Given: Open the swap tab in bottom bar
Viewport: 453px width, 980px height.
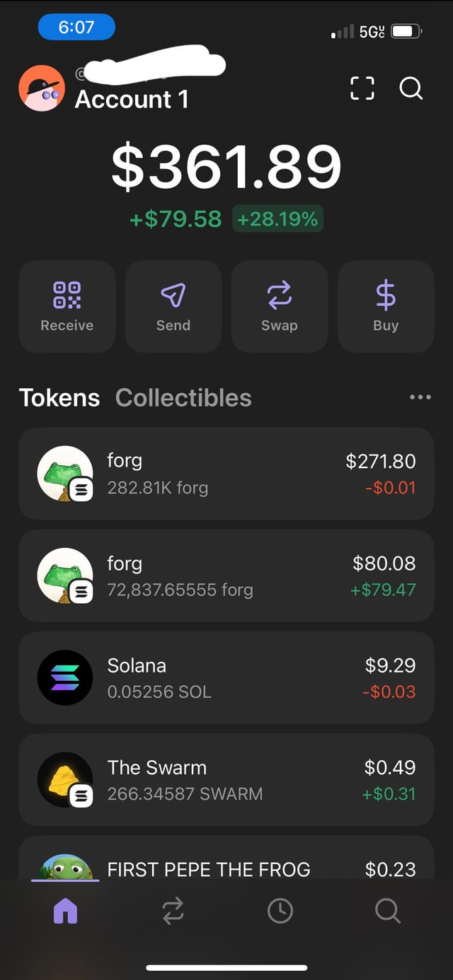Looking at the screenshot, I should point(173,911).
